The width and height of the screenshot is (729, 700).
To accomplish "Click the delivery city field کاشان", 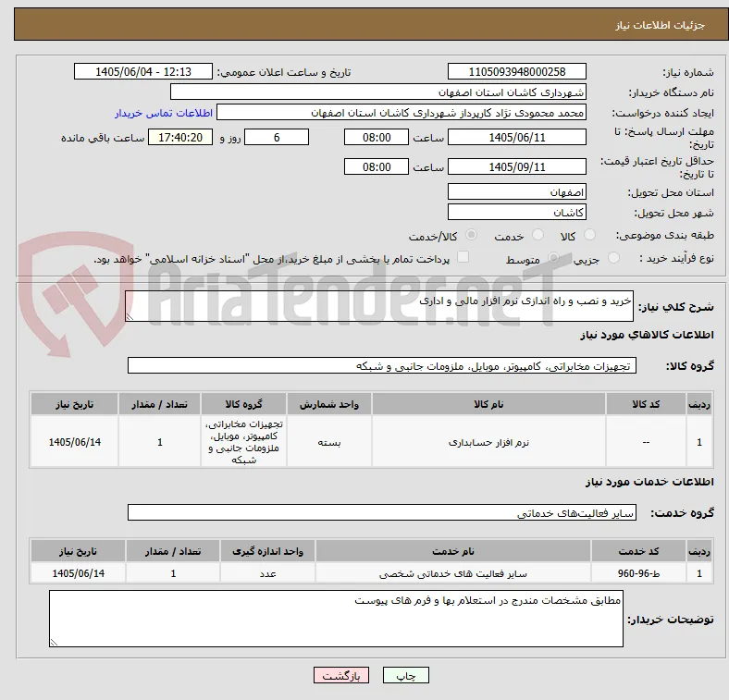I will tap(516, 213).
